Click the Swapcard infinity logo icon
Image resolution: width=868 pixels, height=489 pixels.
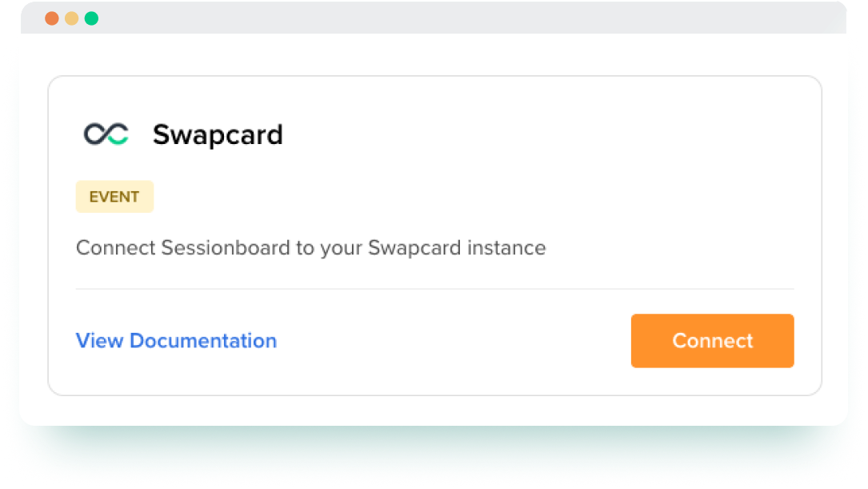click(107, 134)
